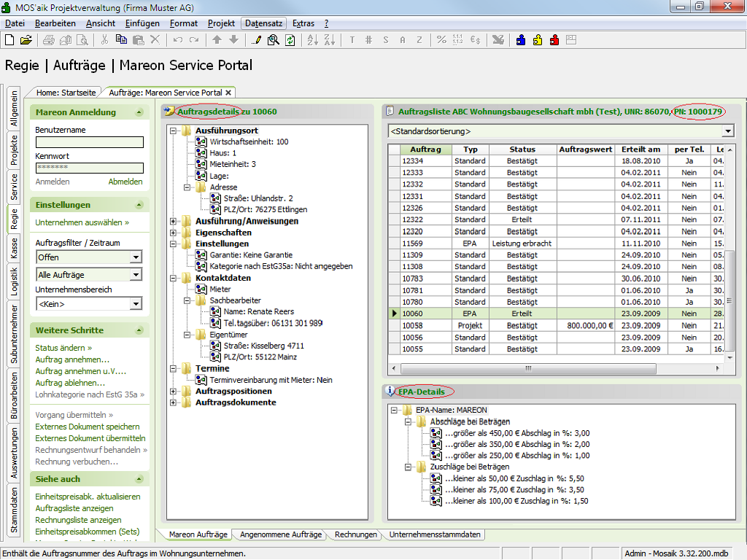Click the euro-dollar currency icon
Screen dimensions: 747x560
475,40
